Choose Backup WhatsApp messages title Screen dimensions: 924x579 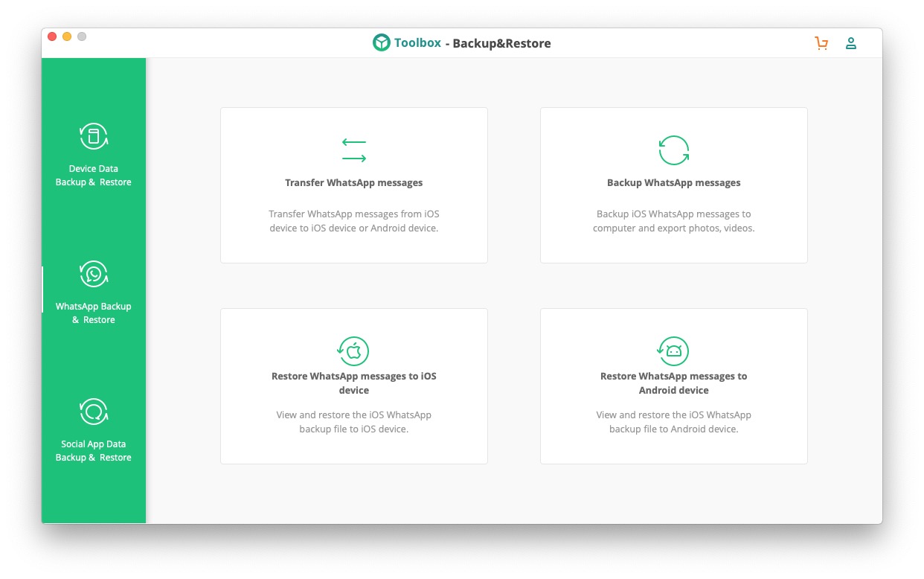click(x=674, y=182)
